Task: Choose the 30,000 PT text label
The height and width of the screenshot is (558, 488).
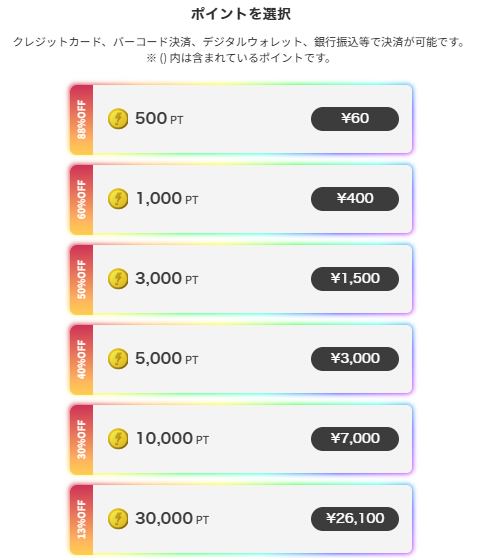Action: [x=172, y=519]
